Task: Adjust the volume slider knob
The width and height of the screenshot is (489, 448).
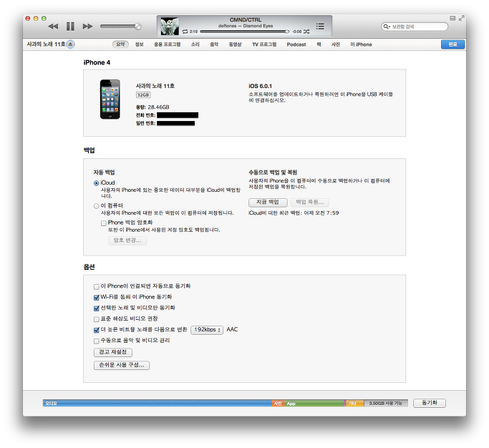Action: (137, 26)
